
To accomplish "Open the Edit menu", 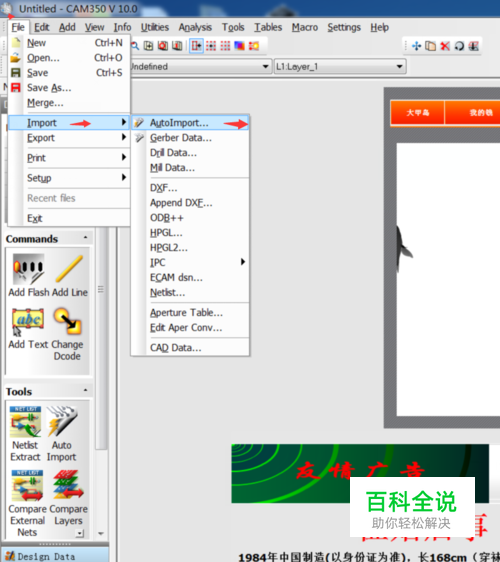I will pos(42,27).
